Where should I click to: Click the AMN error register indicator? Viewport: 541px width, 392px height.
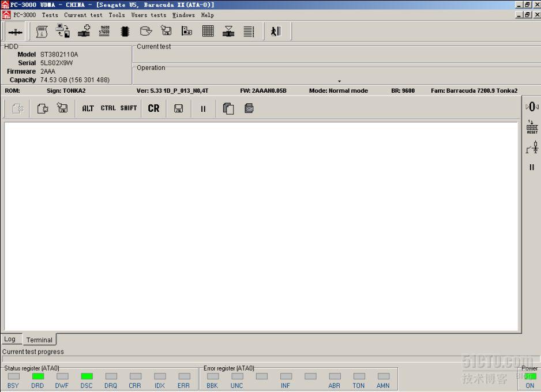384,376
